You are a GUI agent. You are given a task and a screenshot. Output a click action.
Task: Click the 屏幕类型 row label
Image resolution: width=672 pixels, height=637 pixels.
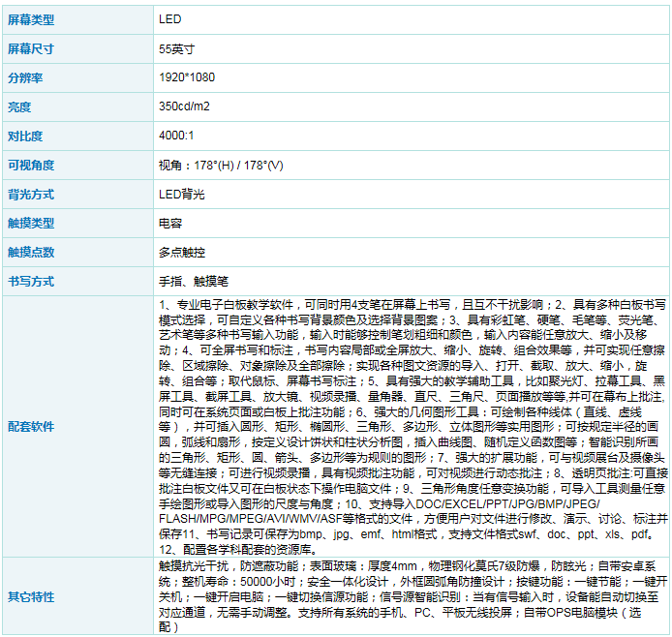pos(31,19)
